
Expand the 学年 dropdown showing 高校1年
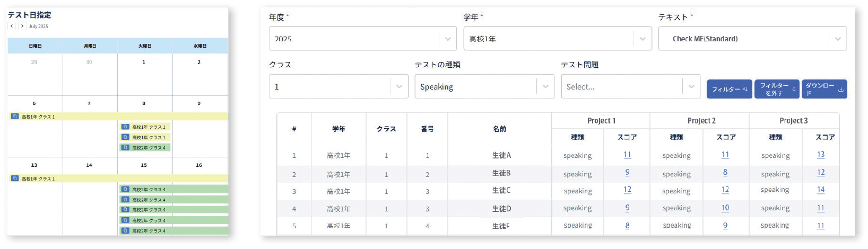643,39
